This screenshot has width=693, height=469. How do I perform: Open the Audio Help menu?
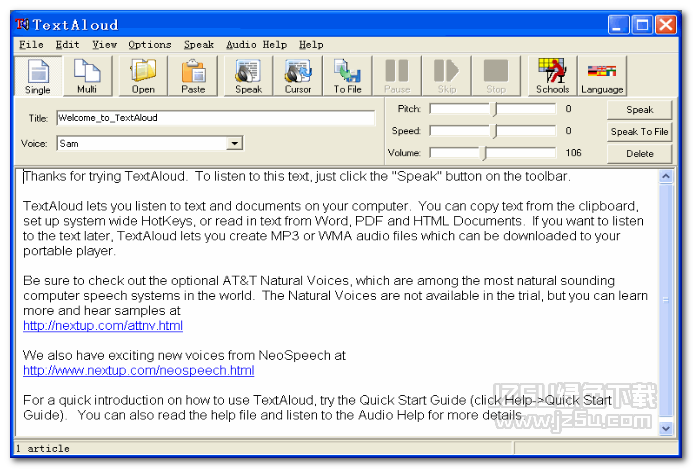pos(256,45)
